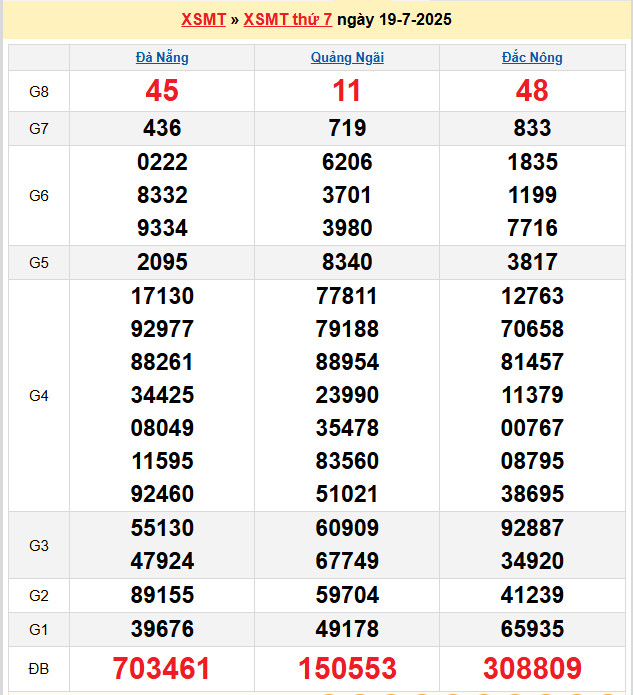Open the Quảng Ngãi column link
This screenshot has width=633, height=695.
(347, 58)
